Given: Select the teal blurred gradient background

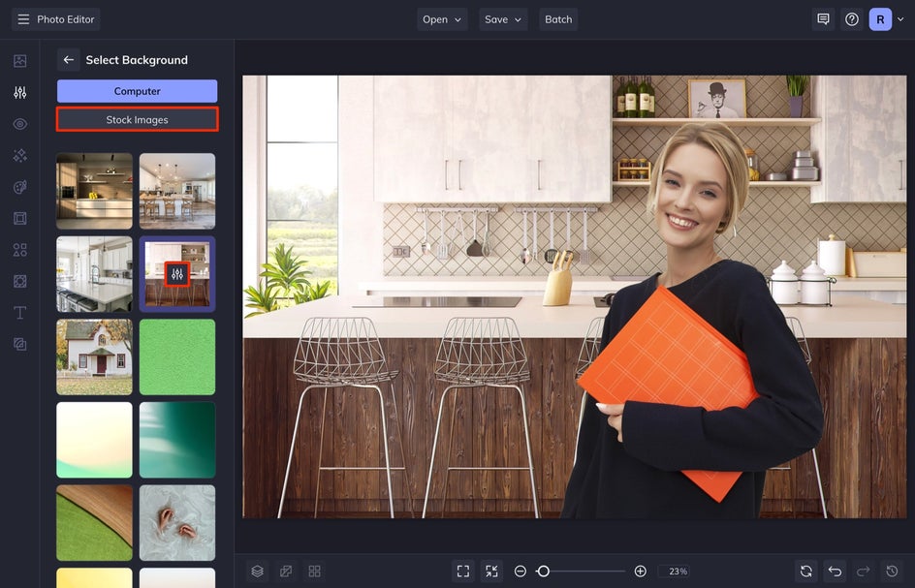Looking at the screenshot, I should (x=177, y=440).
